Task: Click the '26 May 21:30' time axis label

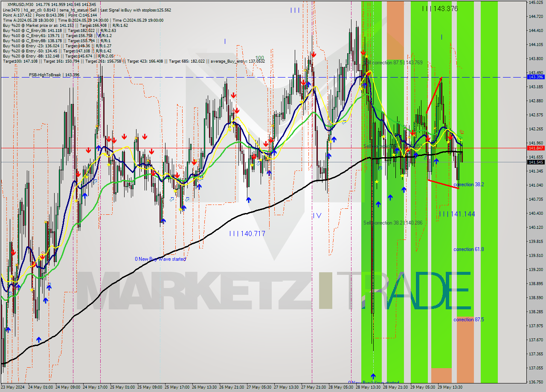Action: point(232,387)
